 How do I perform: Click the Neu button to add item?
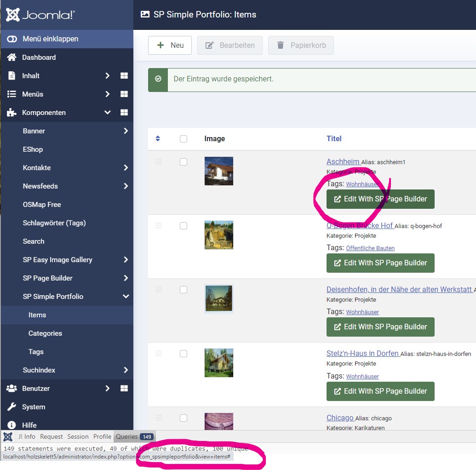point(170,45)
